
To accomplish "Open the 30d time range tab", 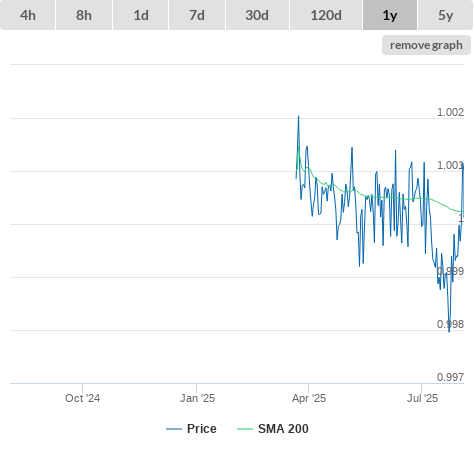I will (257, 15).
